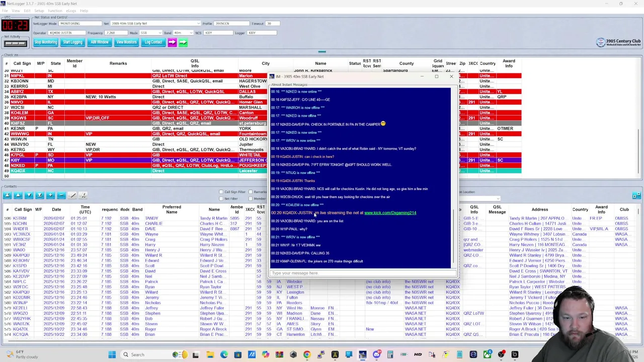The image size is (644, 362).
Task: Open Microsoft Edge from taskbar
Action: 224,354
